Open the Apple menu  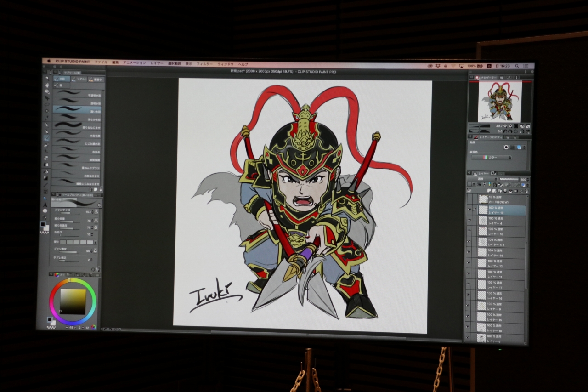pyautogui.click(x=49, y=61)
